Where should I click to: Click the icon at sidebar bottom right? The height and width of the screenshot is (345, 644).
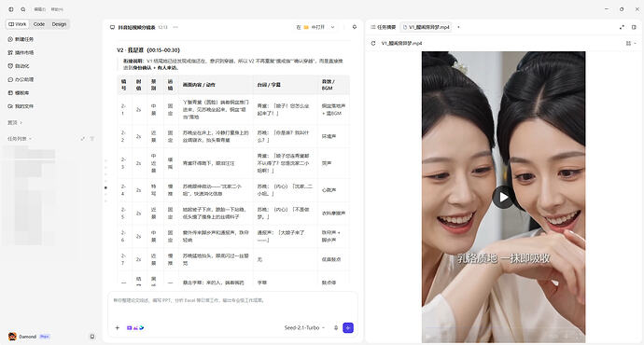point(92,337)
